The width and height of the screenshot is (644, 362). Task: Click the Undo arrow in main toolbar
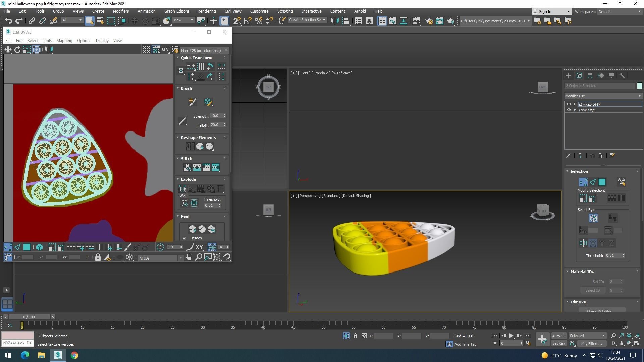point(8,21)
